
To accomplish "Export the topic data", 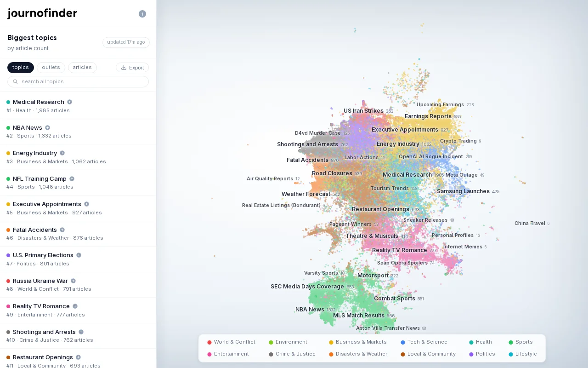I will coord(132,68).
